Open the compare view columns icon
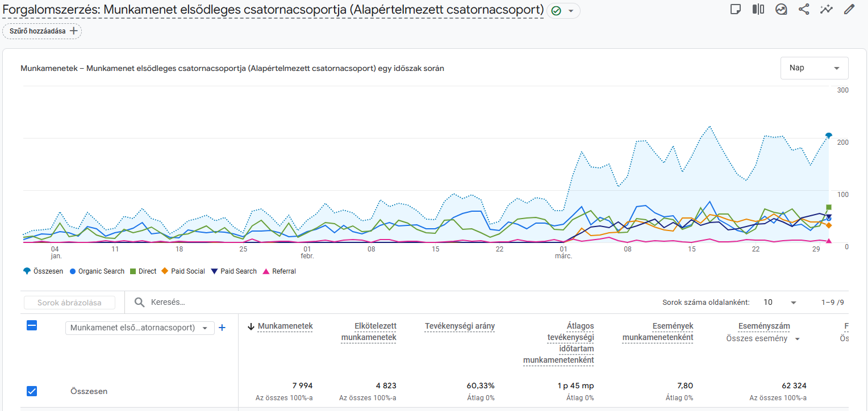The height and width of the screenshot is (411, 868). click(x=758, y=9)
